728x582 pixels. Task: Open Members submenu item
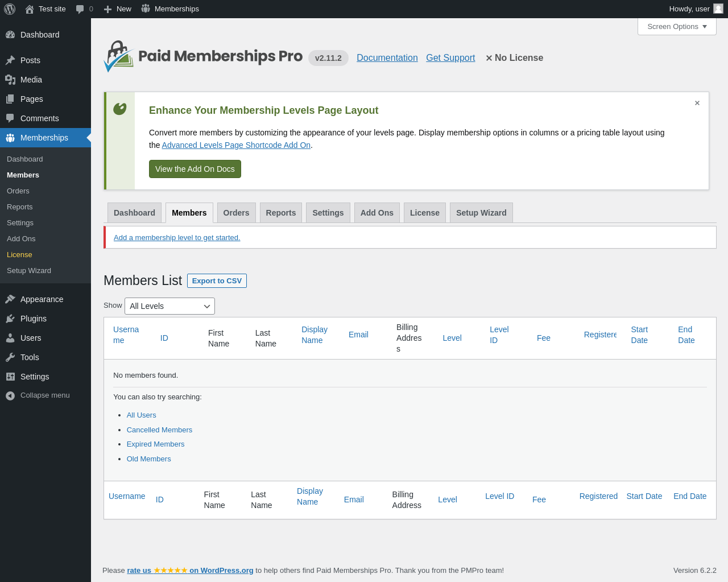(x=45, y=175)
